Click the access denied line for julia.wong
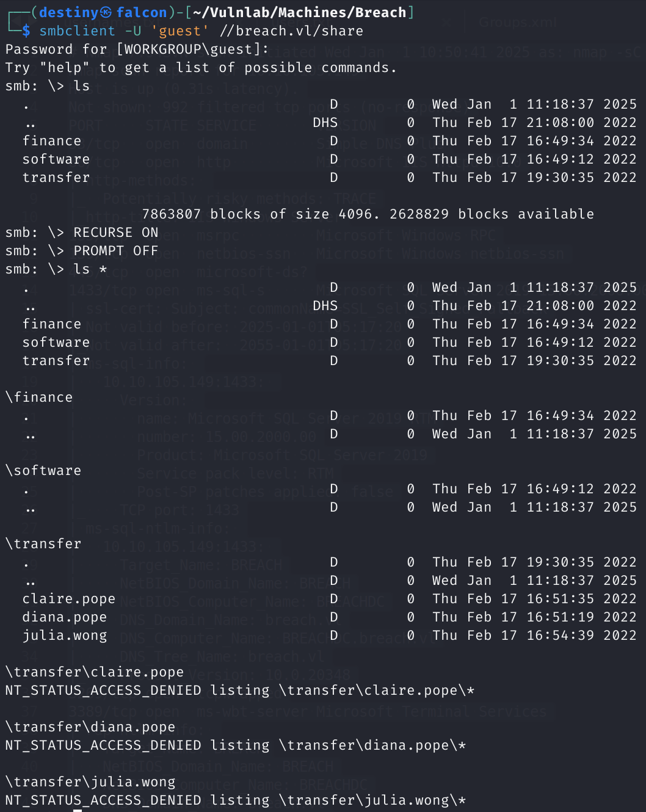 236,800
